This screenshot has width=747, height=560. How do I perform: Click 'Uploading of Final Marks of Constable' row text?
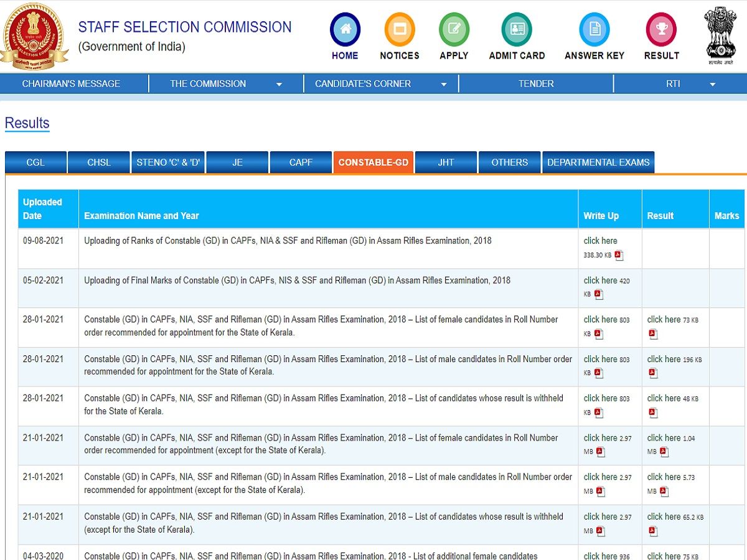click(x=297, y=280)
